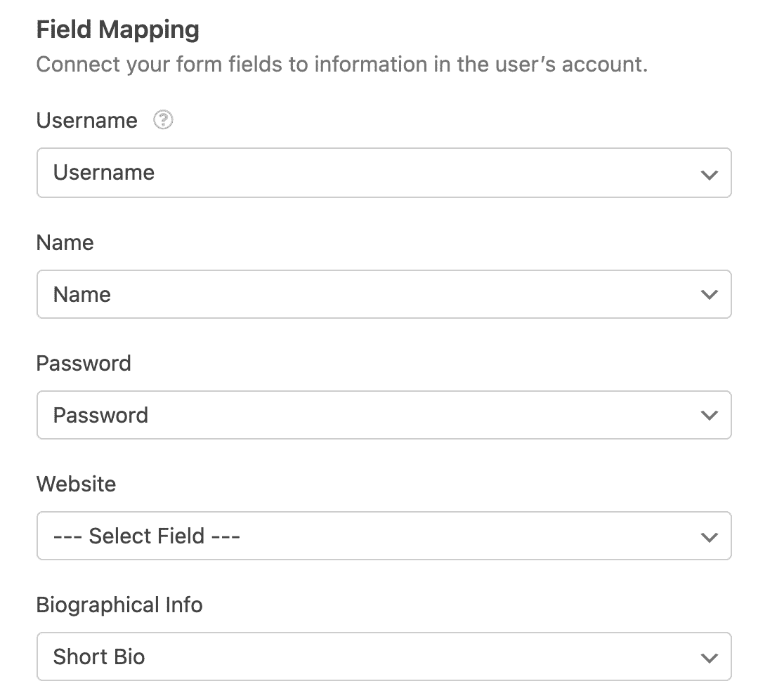
Task: Click the Website label above its dropdown
Action: pos(76,484)
